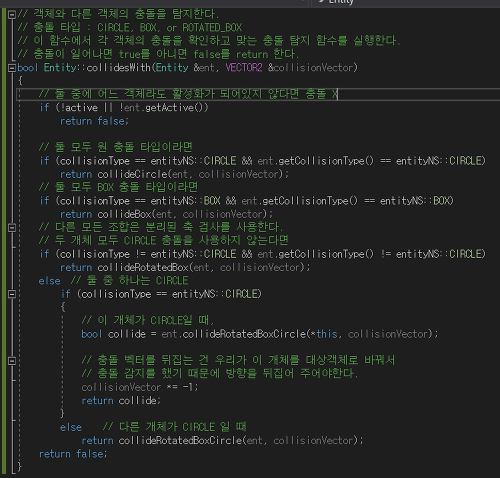Image resolution: width=500 pixels, height=478 pixels.
Task: Click the comment '이 개체가 CIRCLE일 때,'
Action: 147,321
